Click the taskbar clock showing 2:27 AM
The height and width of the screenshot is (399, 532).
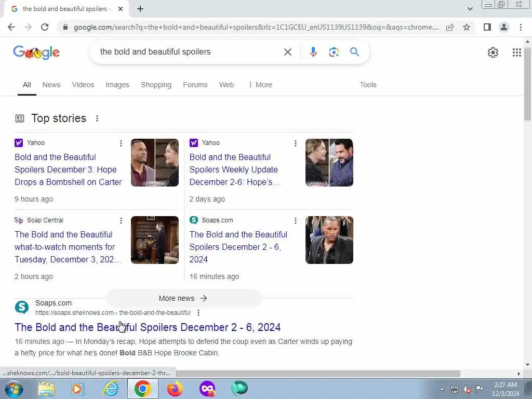coord(506,389)
